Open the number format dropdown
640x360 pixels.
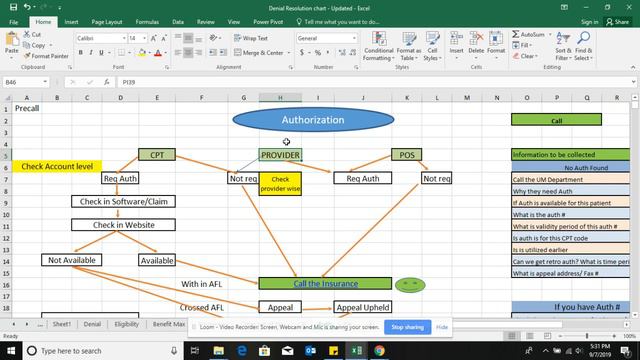pos(354,38)
